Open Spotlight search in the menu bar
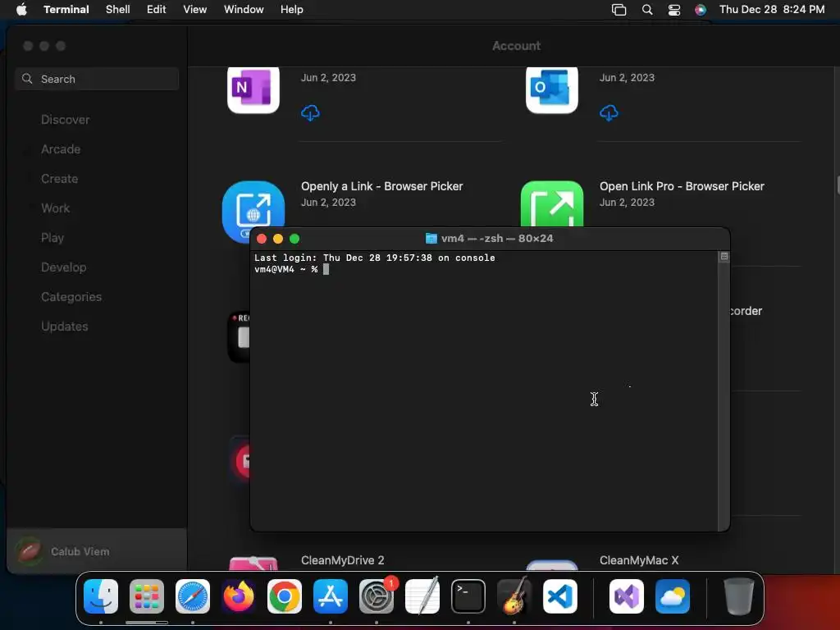 click(647, 10)
